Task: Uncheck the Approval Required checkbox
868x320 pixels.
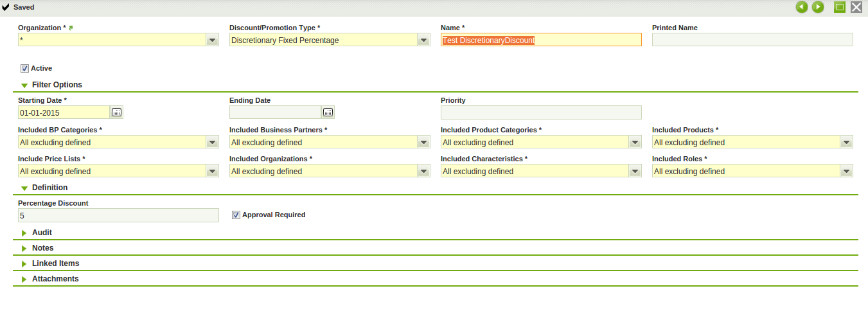Action: [x=236, y=215]
